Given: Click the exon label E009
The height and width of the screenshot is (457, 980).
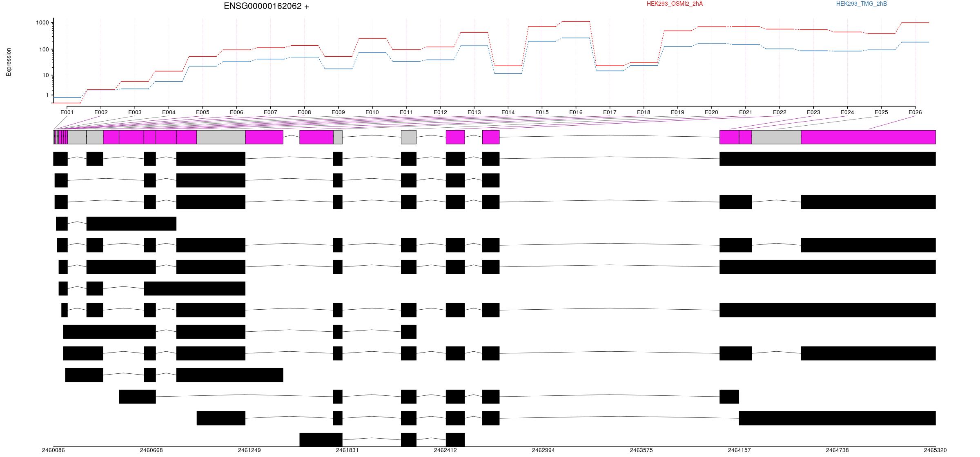Looking at the screenshot, I should pos(338,112).
